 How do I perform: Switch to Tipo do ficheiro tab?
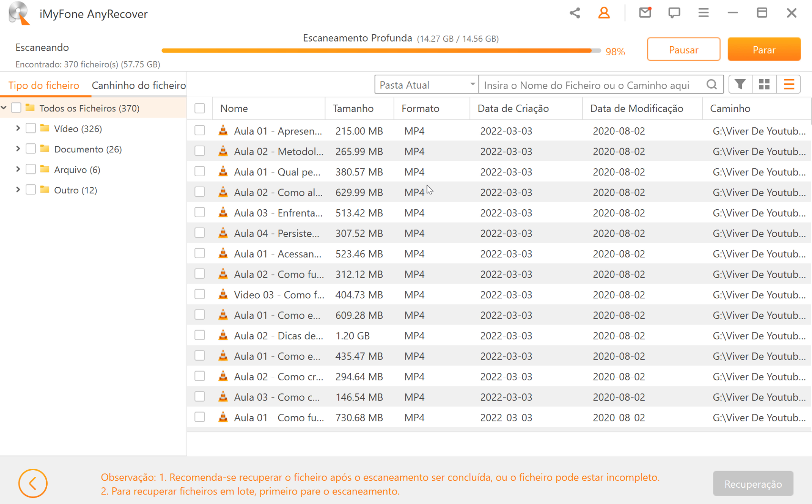[x=44, y=85]
